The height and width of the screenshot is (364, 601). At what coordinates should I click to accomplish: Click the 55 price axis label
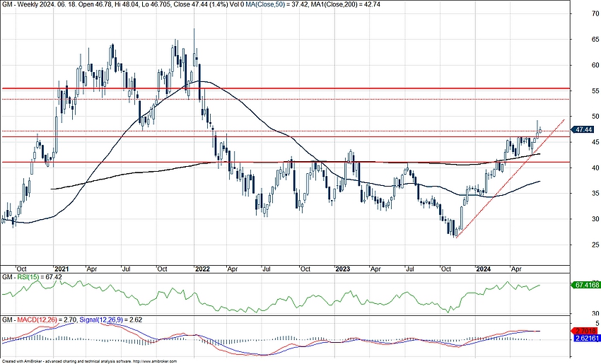pos(595,90)
